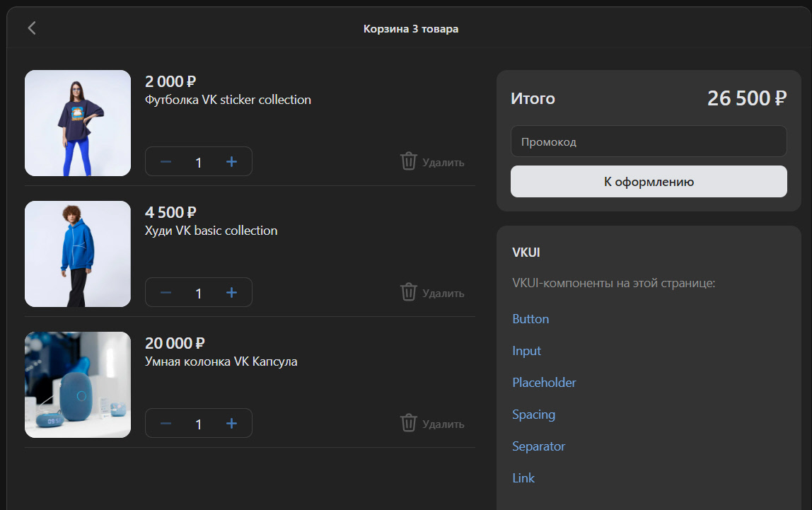Open Футболка VK sticker collection product image
Screen dimensions: 812x510
click(x=78, y=123)
